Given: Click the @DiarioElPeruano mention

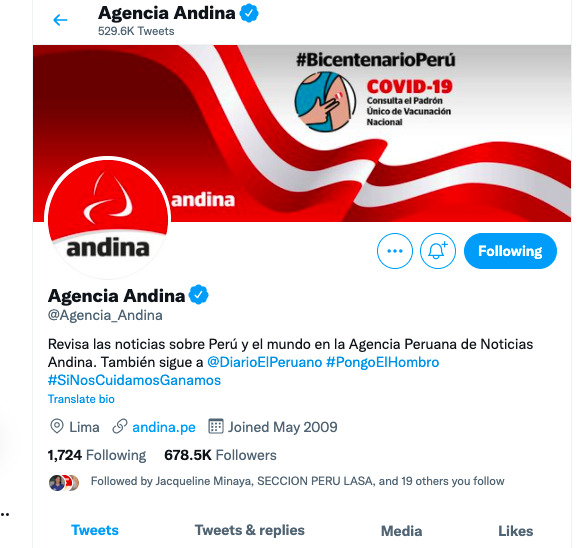Looking at the screenshot, I should coord(264,362).
